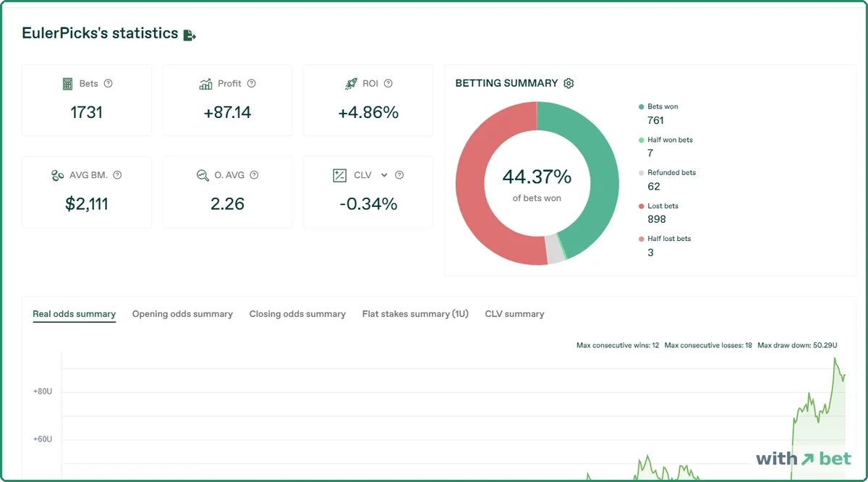Open help tooltip next to AVG BM.

point(117,174)
